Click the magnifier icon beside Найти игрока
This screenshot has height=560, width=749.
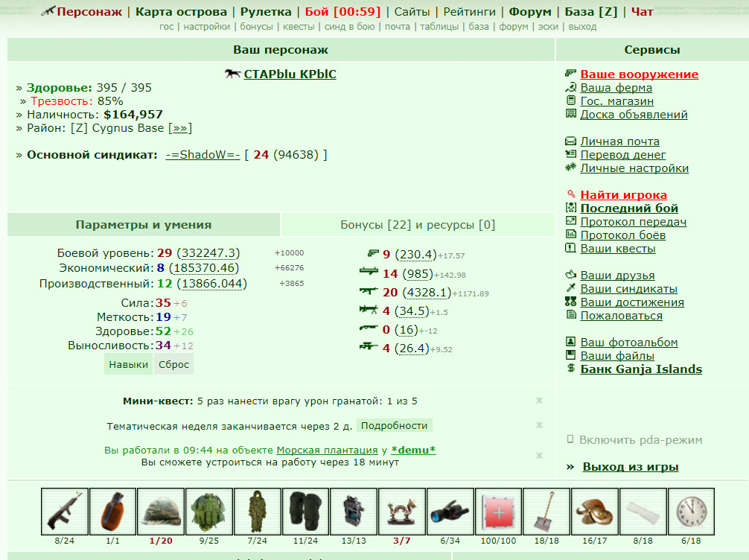(570, 194)
